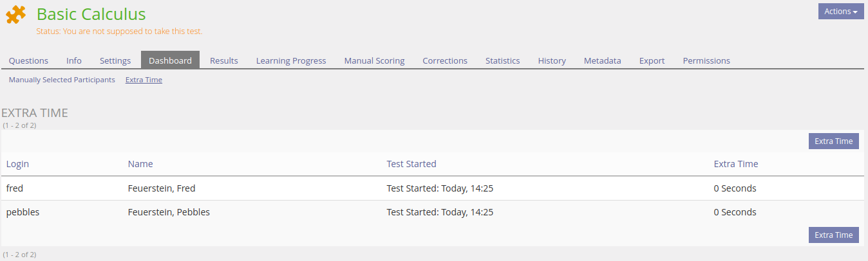Sort table by Login column header
868x261 pixels.
point(17,164)
